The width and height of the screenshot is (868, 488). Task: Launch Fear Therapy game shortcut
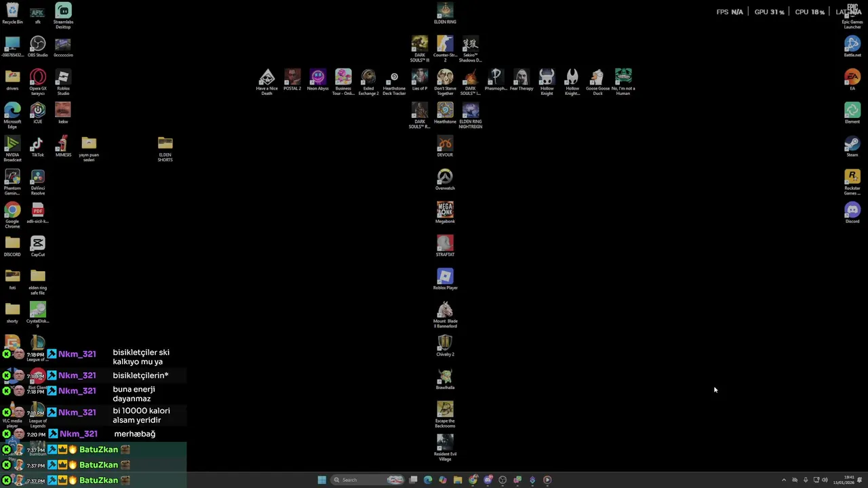[x=521, y=80]
